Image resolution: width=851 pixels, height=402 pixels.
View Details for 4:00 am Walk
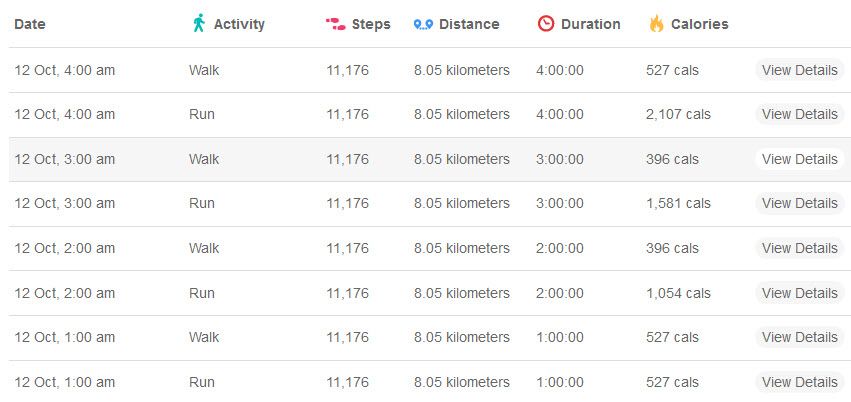point(799,70)
